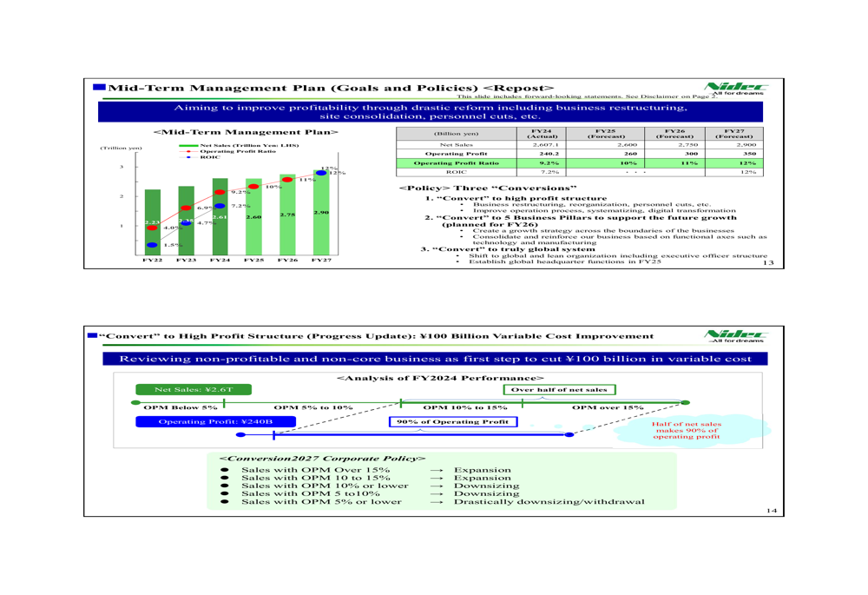Click the 'Over half of net sales' box
The image size is (868, 595).
tap(562, 390)
